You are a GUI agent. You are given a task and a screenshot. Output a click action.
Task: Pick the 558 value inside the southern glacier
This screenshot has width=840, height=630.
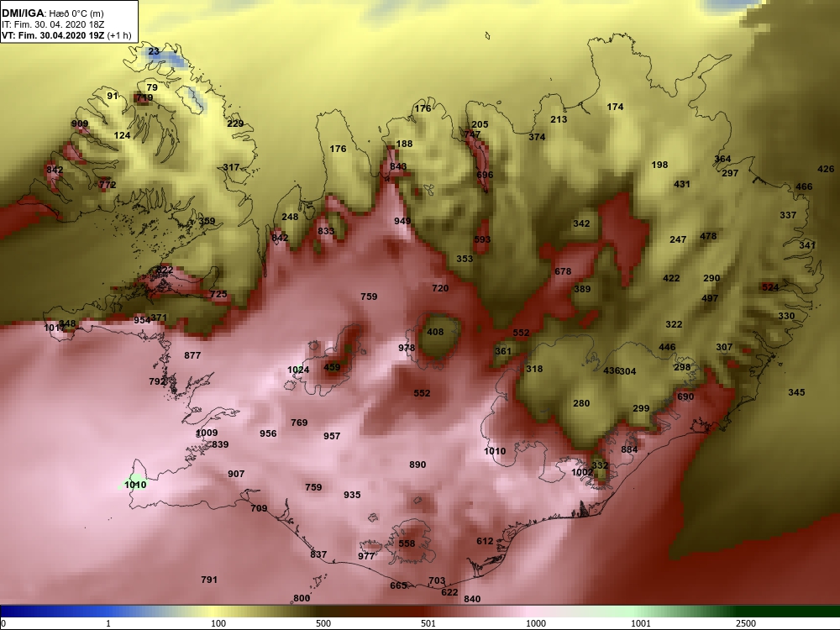(x=407, y=543)
